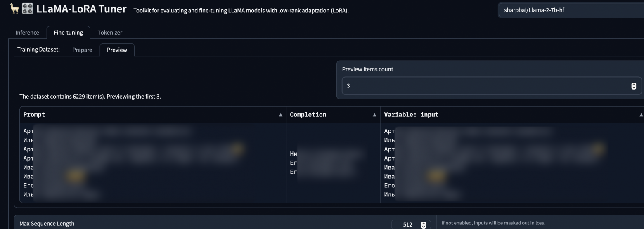Open the sharpbai/Llama-2-7b-hf model dropdown

(570, 10)
